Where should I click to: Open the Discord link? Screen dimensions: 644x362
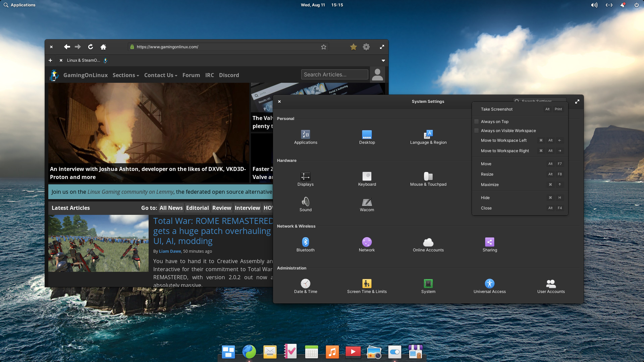(229, 75)
